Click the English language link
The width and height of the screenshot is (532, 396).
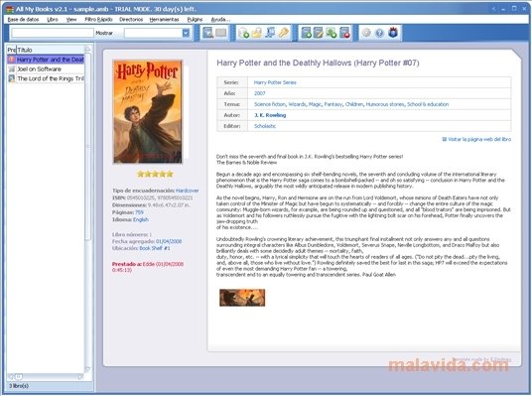pos(141,219)
